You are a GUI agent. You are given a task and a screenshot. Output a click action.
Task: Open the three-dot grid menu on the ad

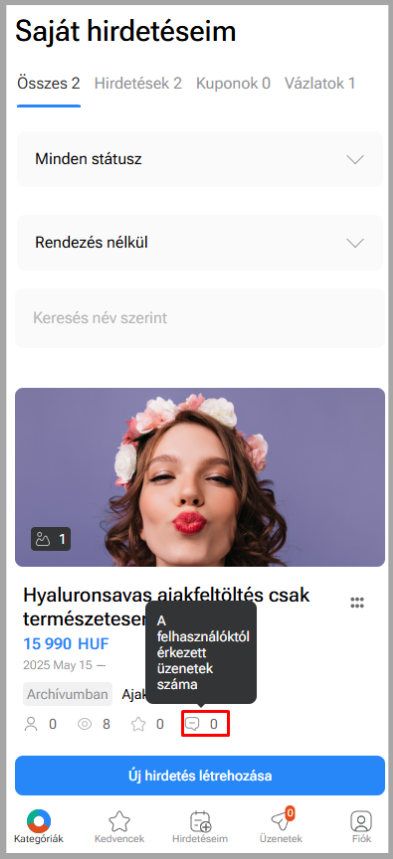(x=357, y=603)
